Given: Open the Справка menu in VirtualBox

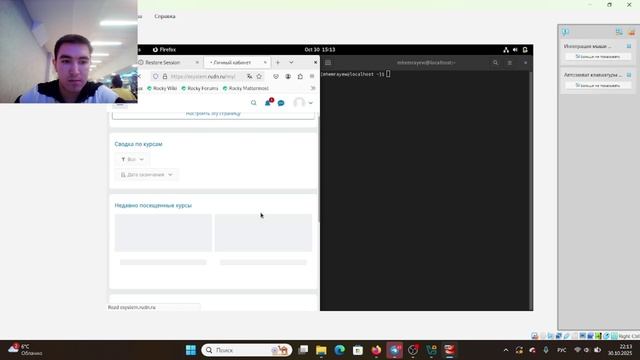Looking at the screenshot, I should coord(165,16).
